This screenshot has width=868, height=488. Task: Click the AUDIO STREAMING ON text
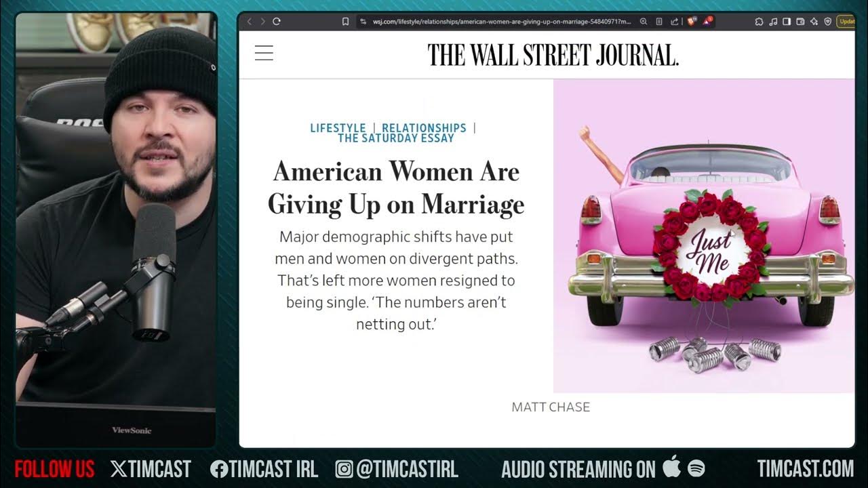pyautogui.click(x=578, y=468)
